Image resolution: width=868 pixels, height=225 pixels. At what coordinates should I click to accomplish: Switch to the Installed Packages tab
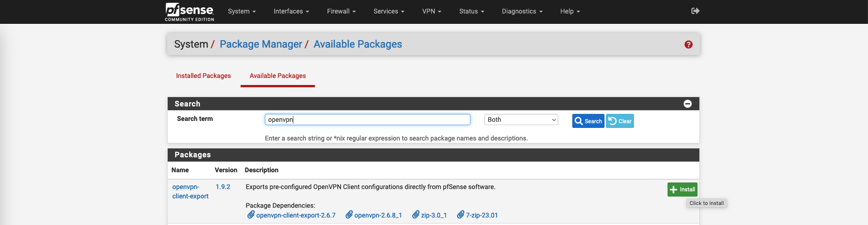point(203,76)
